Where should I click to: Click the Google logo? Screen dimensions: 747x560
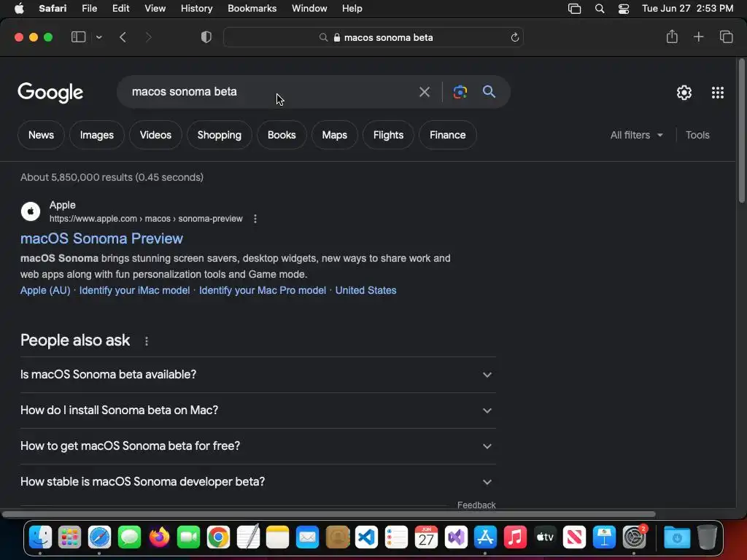(50, 93)
